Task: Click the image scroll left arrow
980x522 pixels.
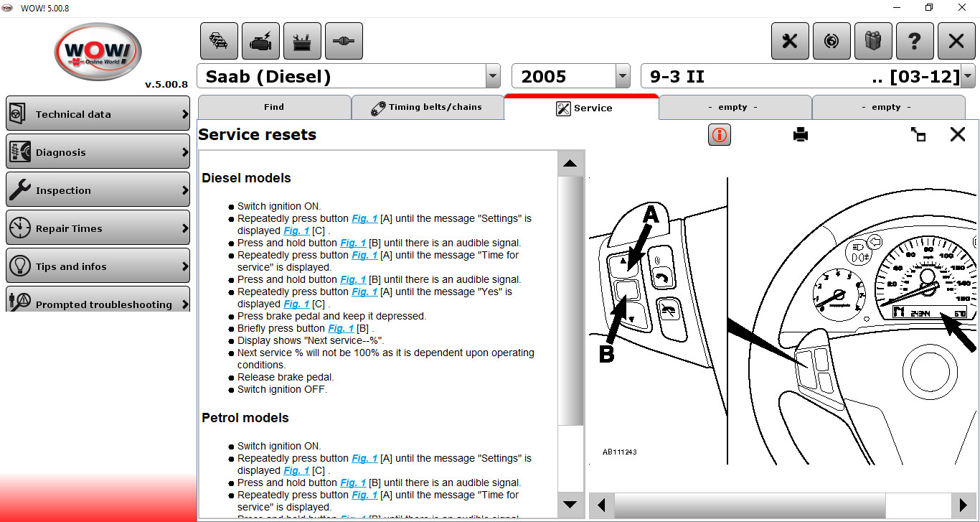Action: pos(601,505)
